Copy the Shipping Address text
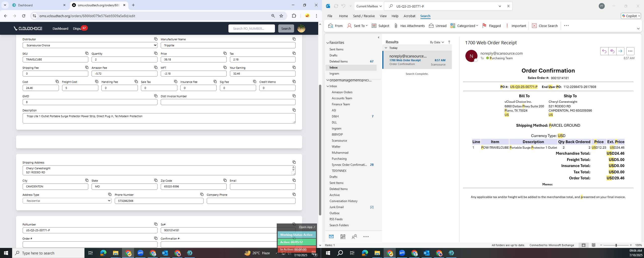 (x=294, y=162)
